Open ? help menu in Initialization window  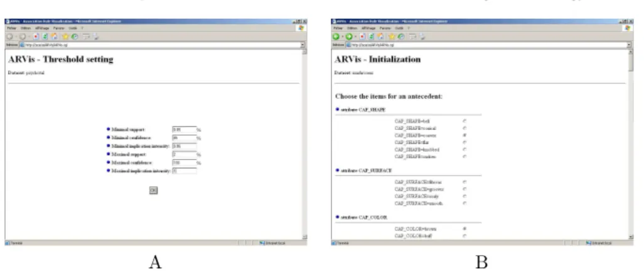(x=409, y=28)
